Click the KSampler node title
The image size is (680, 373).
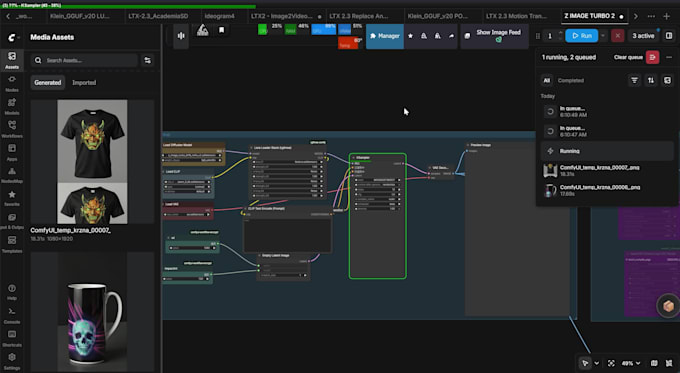tap(363, 157)
